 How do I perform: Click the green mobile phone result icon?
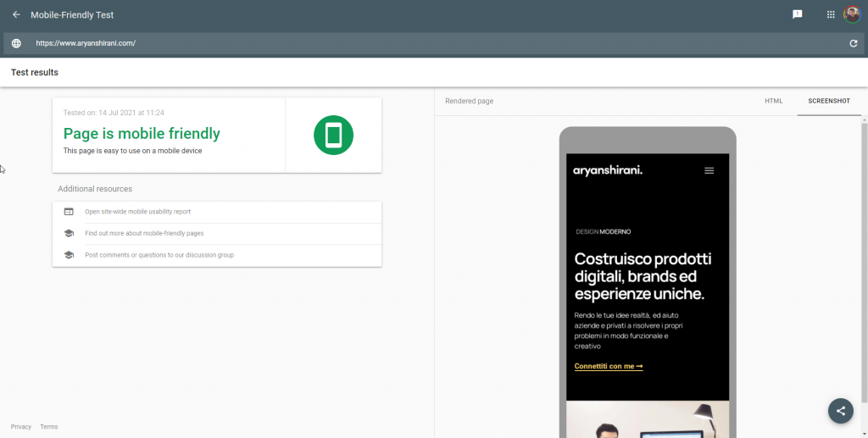[x=333, y=136]
